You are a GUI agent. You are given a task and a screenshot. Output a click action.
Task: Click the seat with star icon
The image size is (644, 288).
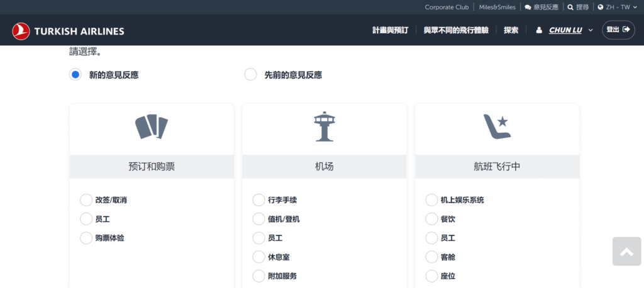tap(497, 126)
